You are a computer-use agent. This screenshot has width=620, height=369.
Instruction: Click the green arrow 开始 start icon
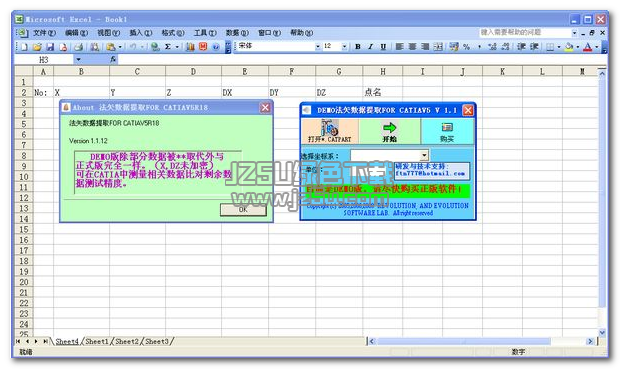[x=389, y=131]
